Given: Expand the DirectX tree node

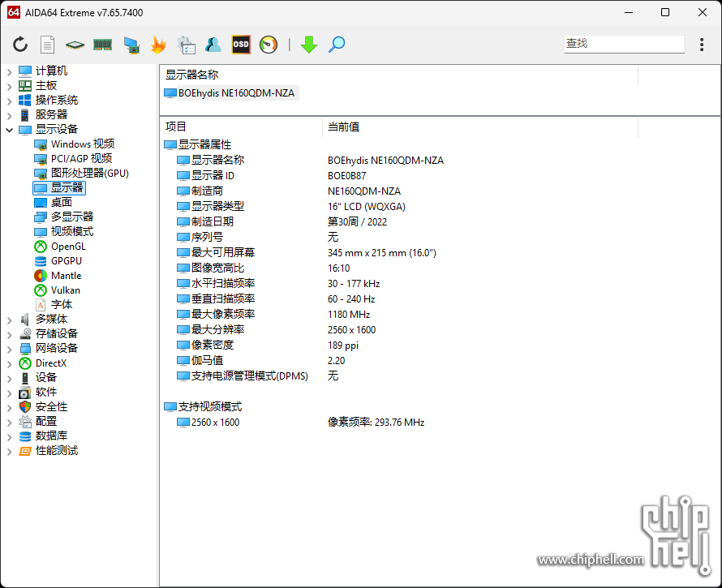Looking at the screenshot, I should point(9,364).
